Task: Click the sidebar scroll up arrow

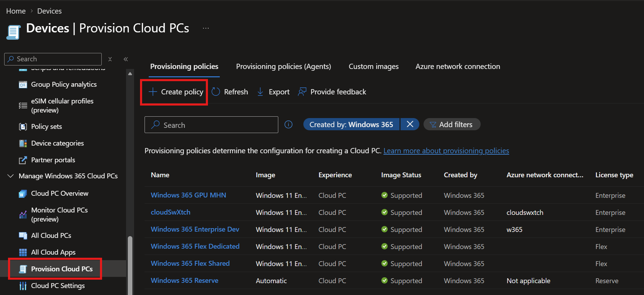Action: [x=130, y=73]
